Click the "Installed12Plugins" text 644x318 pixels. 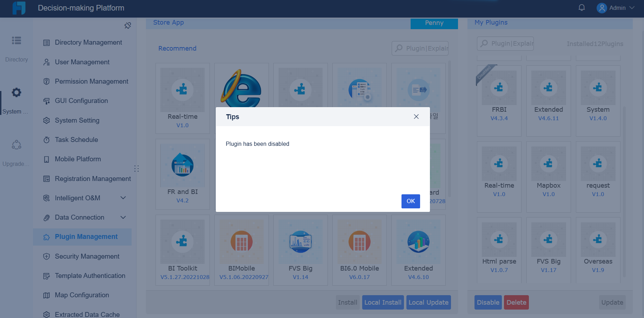(595, 44)
